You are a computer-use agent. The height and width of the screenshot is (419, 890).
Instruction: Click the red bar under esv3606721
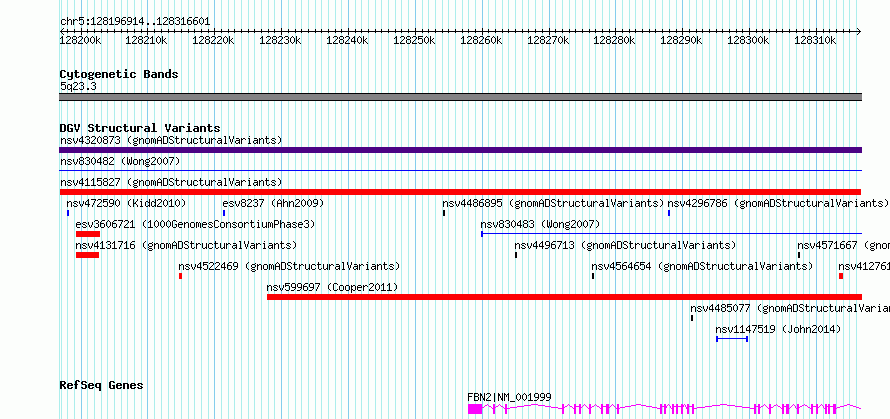click(88, 234)
